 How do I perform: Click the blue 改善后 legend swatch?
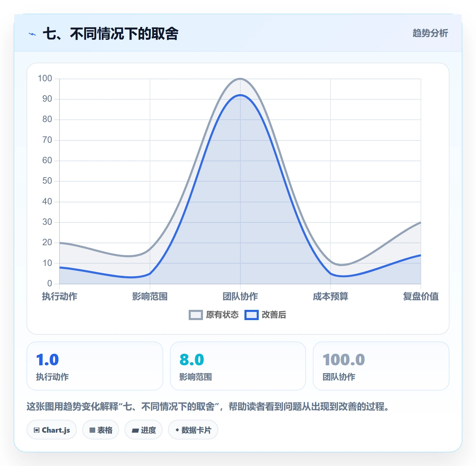point(252,315)
